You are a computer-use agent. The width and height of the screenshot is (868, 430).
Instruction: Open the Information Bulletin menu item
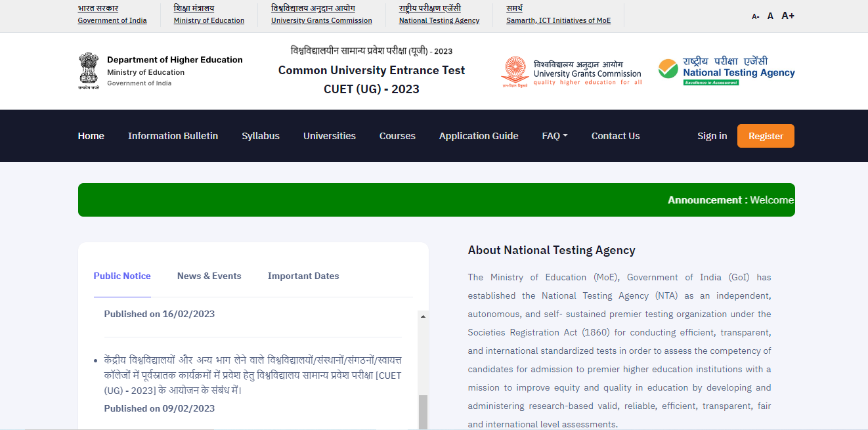(173, 136)
